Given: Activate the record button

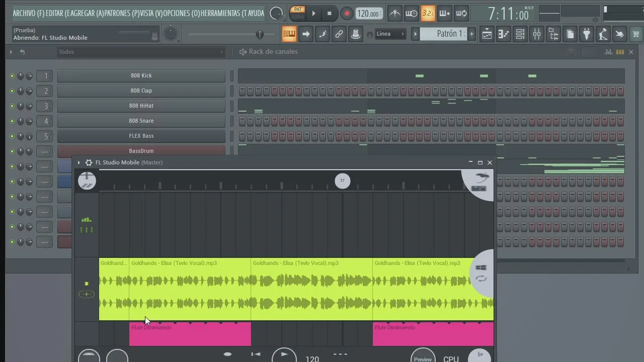Looking at the screenshot, I should [347, 14].
